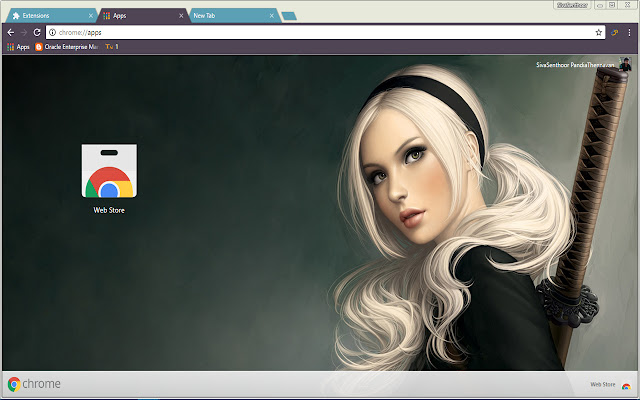The image size is (640, 400).
Task: Close the New Tab tab
Action: click(x=271, y=16)
